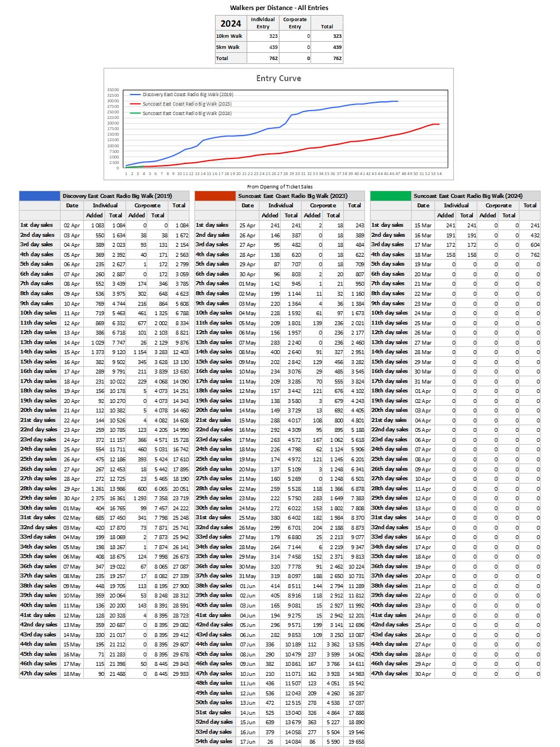Select the 10km Walk row label
Image resolution: width=560 pixels, height=747 pixels.
229,36
